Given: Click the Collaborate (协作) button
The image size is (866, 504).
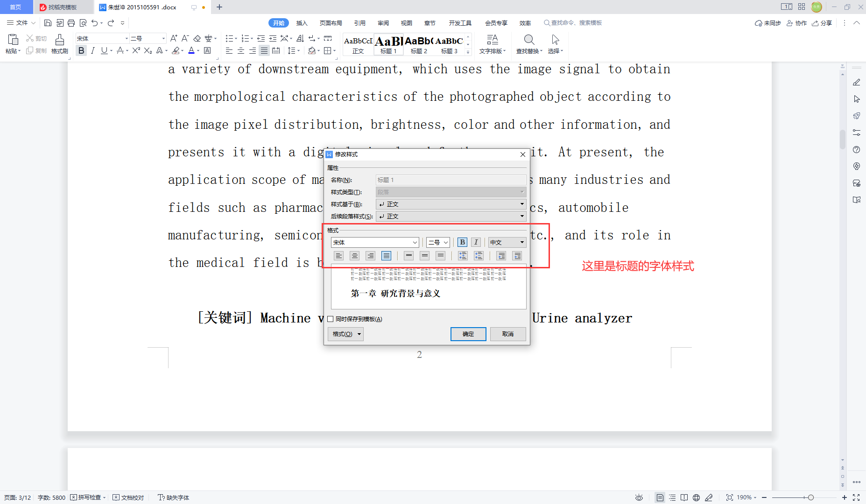Looking at the screenshot, I should click(796, 23).
